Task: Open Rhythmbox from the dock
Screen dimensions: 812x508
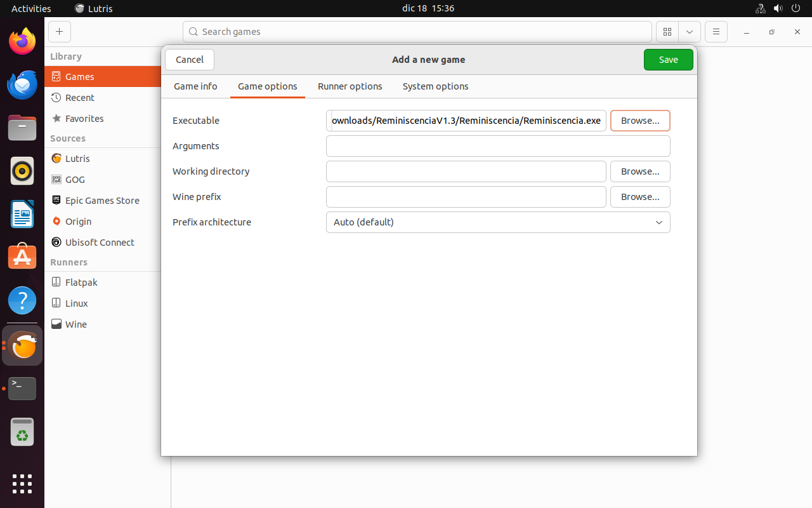Action: tap(22, 171)
